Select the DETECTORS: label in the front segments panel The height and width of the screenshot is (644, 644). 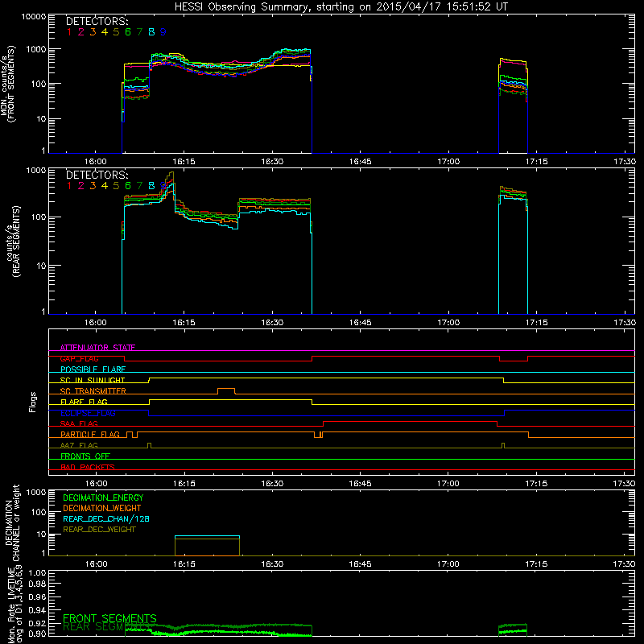coord(97,21)
